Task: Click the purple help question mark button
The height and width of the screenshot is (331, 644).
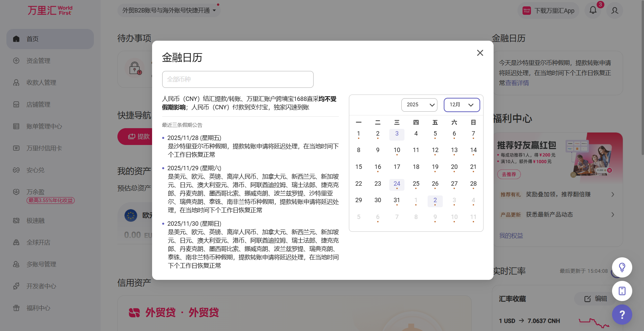Action: (x=622, y=315)
